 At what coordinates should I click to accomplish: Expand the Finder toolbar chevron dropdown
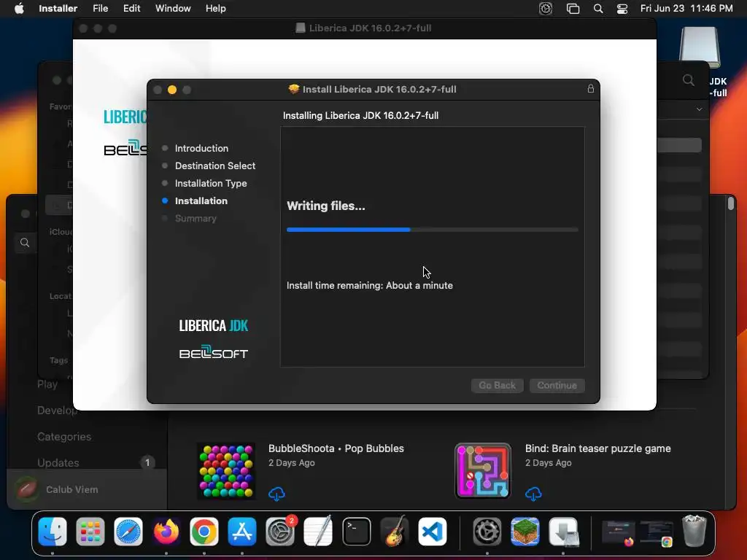tap(699, 109)
